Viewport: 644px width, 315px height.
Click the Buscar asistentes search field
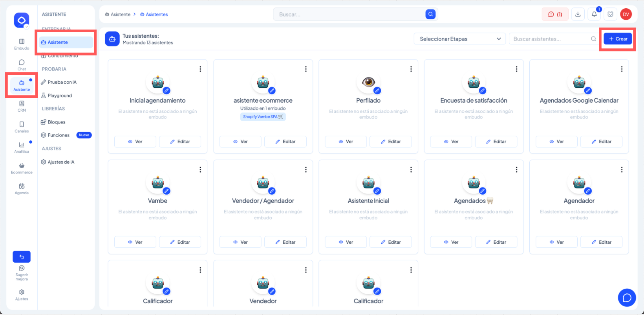pyautogui.click(x=550, y=39)
